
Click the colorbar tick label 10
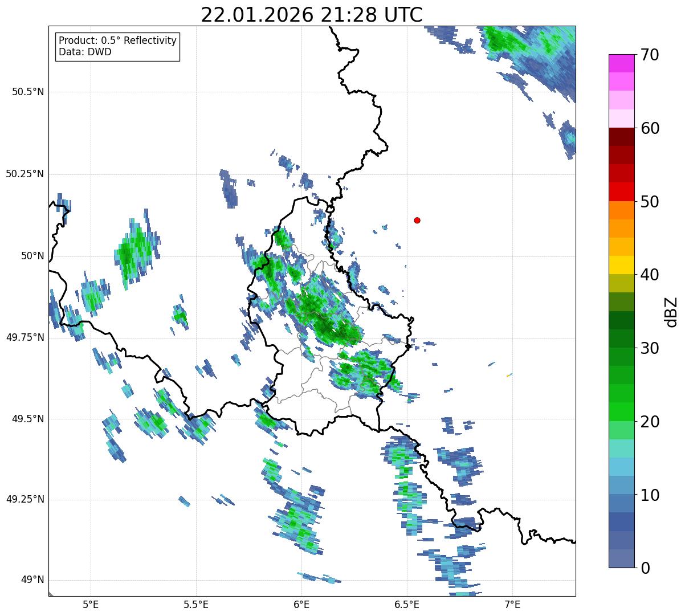[650, 495]
